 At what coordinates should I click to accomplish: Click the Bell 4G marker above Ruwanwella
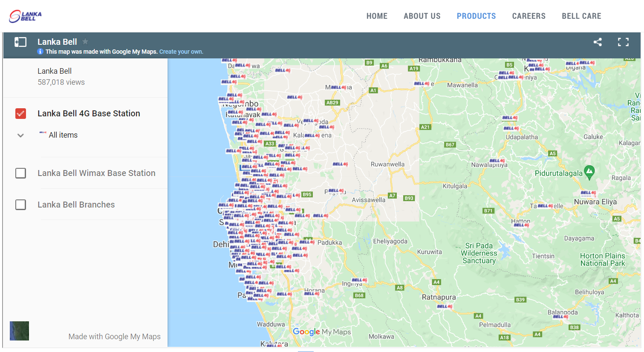pos(340,164)
